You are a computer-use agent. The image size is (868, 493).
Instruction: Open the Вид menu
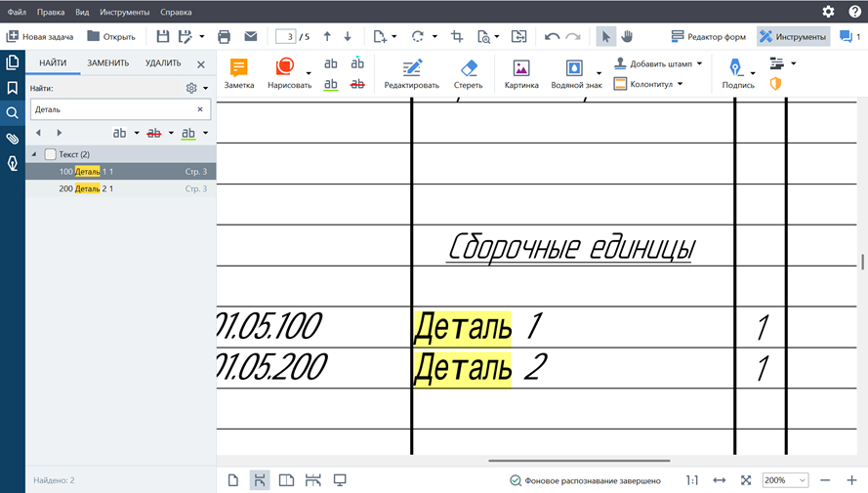click(x=82, y=12)
